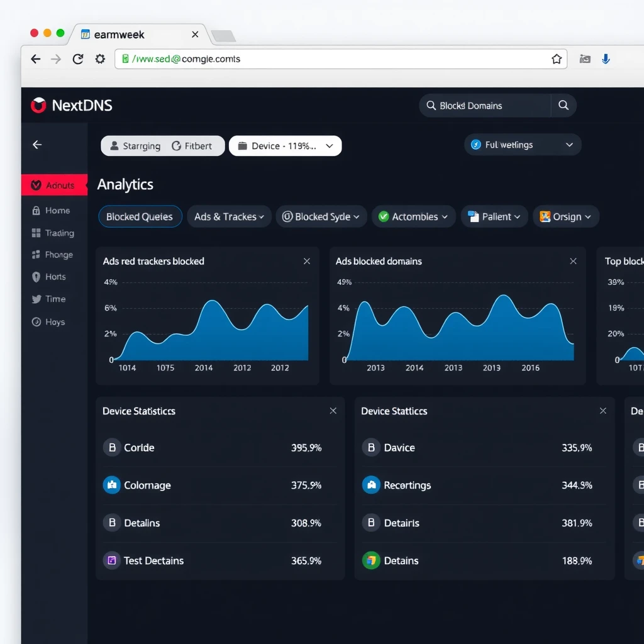This screenshot has width=644, height=644.
Task: Click the browser address bar
Action: (341, 59)
